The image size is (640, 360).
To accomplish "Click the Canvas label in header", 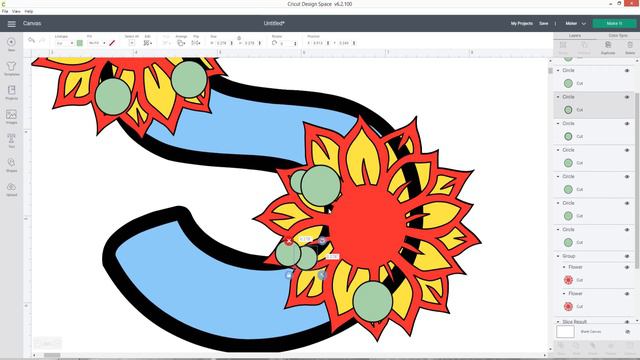I will [32, 24].
